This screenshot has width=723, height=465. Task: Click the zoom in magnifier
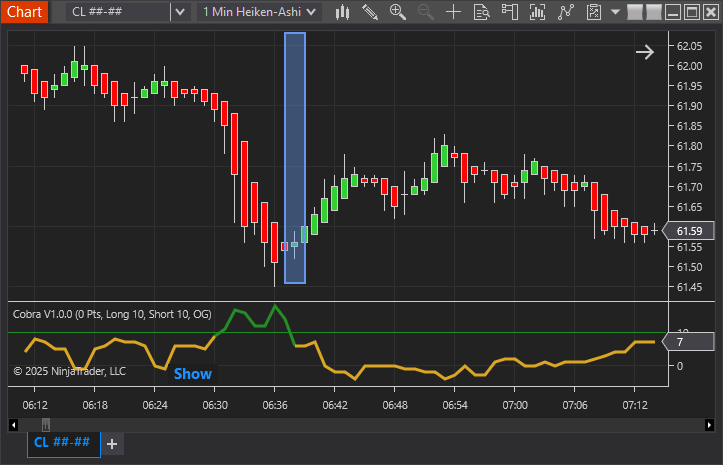coord(398,12)
